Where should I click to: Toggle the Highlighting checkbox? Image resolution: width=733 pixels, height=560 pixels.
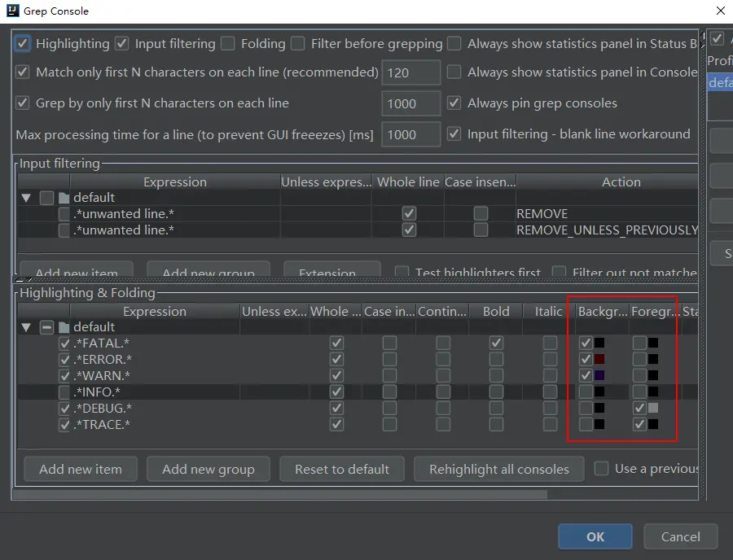coord(23,43)
